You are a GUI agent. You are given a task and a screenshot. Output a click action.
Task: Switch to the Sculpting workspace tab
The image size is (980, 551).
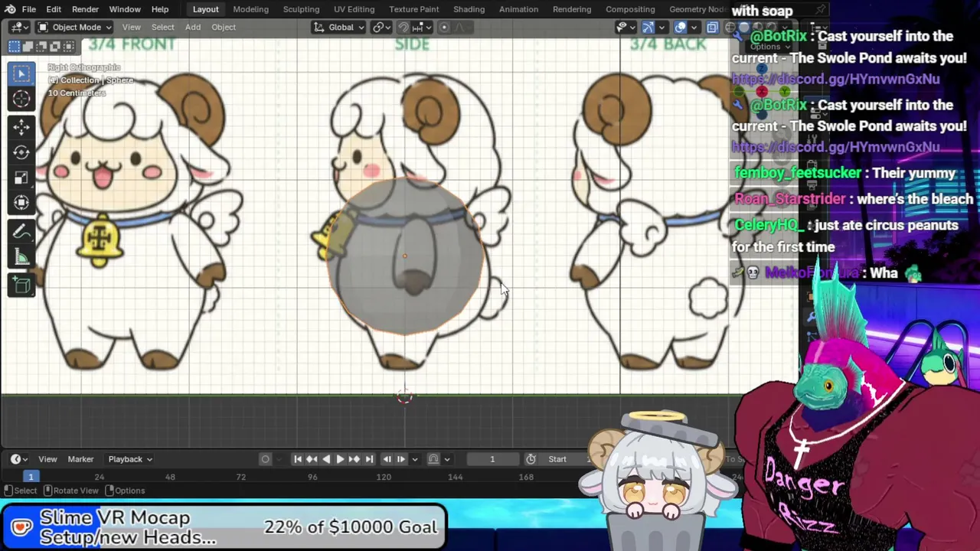pyautogui.click(x=301, y=9)
